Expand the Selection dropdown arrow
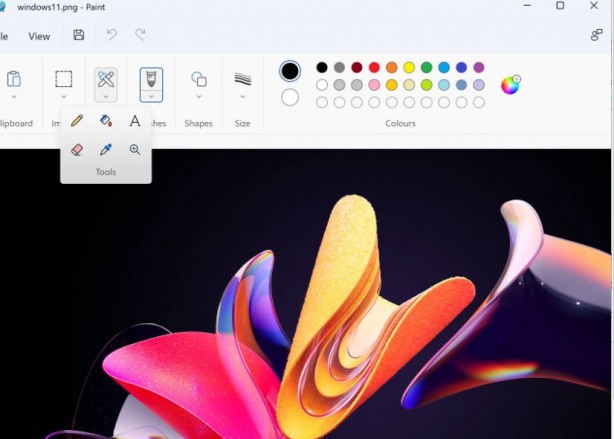Image resolution: width=614 pixels, height=439 pixels. tap(63, 96)
